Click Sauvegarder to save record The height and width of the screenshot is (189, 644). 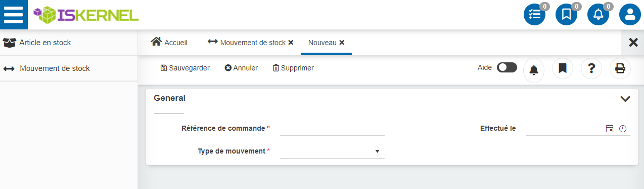[185, 68]
